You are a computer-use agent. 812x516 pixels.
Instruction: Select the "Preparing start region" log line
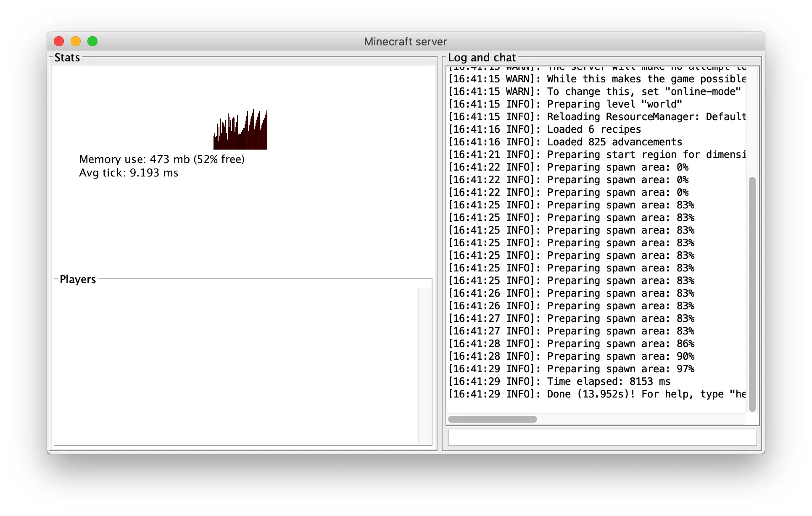[597, 155]
